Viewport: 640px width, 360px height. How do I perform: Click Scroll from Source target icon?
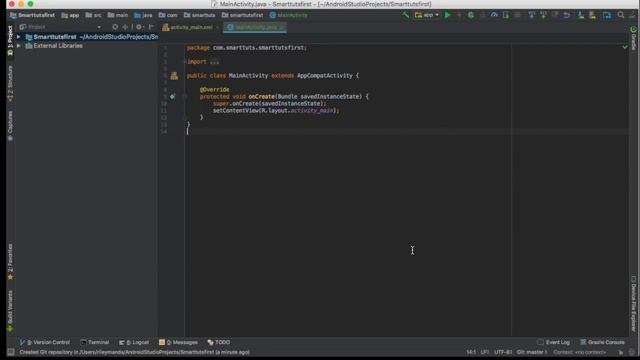click(115, 27)
